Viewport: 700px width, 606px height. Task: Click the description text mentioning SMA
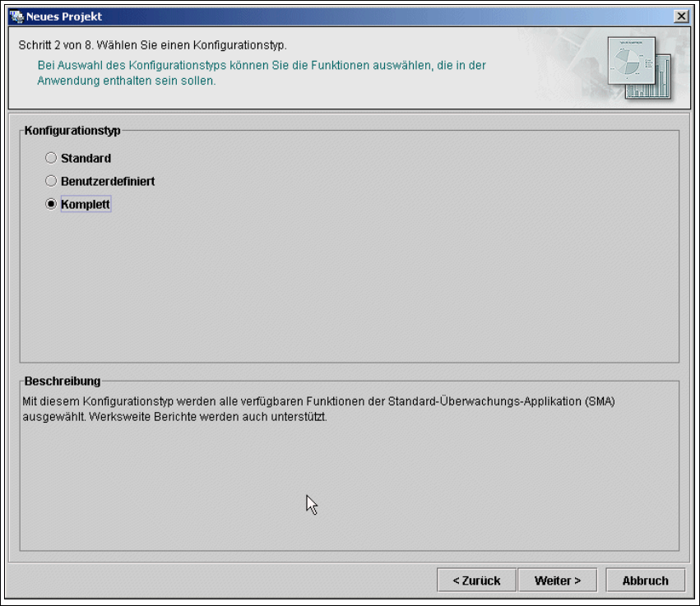point(318,409)
